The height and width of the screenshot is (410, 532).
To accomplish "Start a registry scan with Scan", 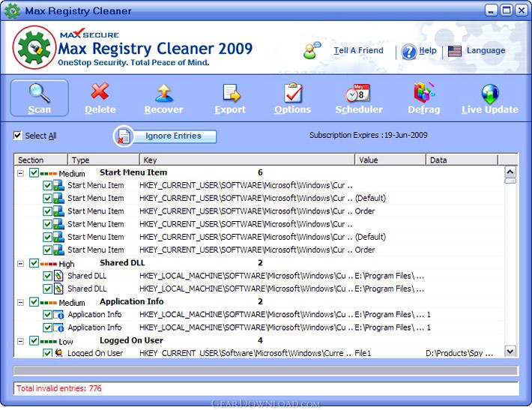I will pyautogui.click(x=40, y=98).
